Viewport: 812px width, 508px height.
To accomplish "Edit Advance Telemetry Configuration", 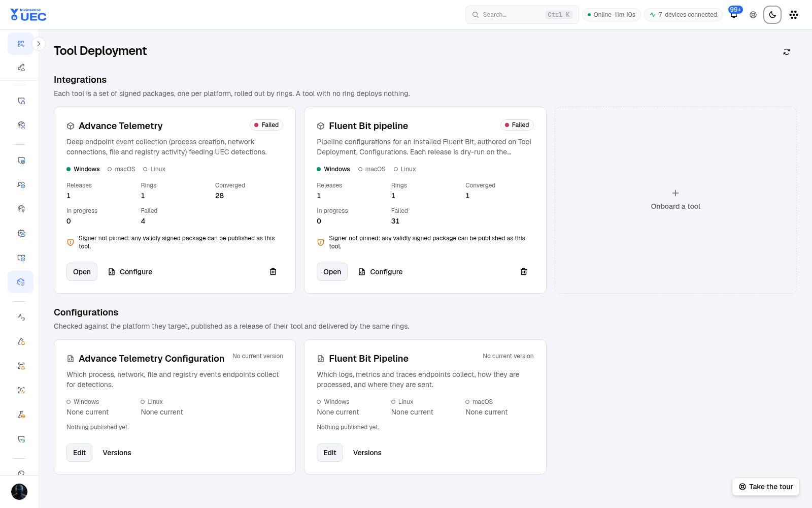I will click(x=79, y=453).
